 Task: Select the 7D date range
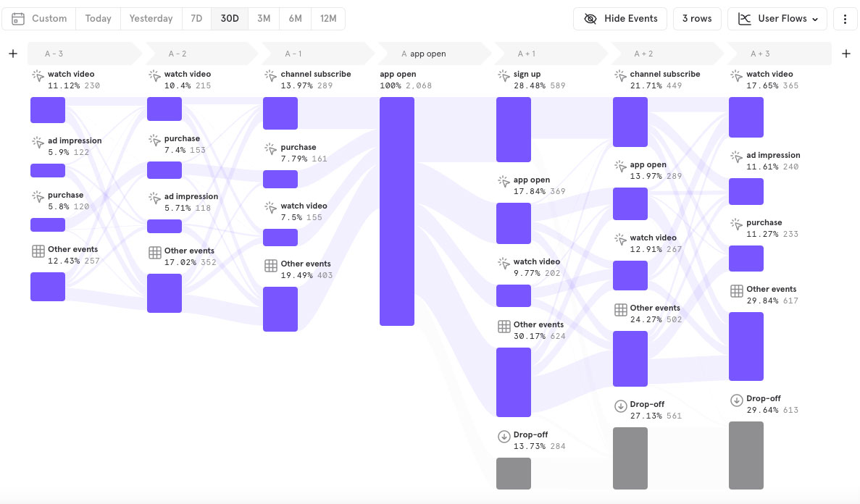(196, 19)
